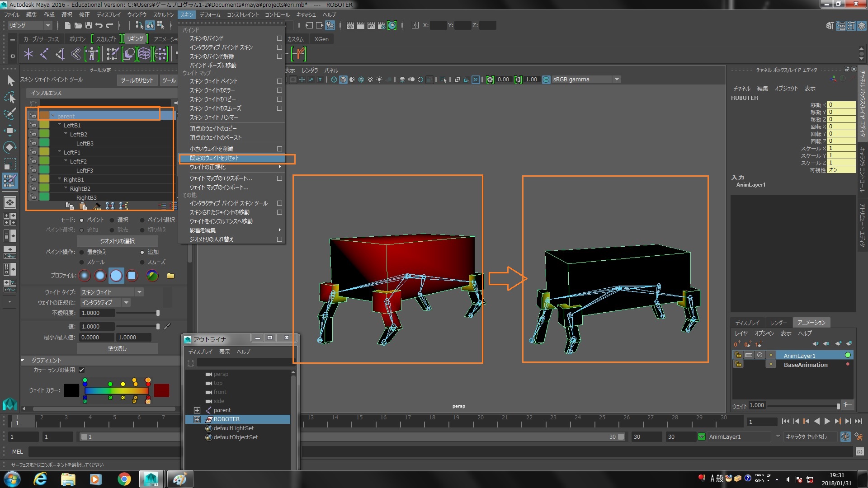This screenshot has width=868, height=488.
Task: Click the undo arrow icon
Action: click(99, 25)
